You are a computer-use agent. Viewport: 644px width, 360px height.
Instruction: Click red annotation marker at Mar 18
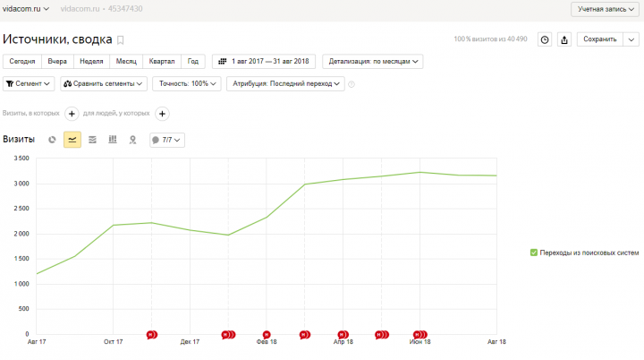click(x=305, y=335)
